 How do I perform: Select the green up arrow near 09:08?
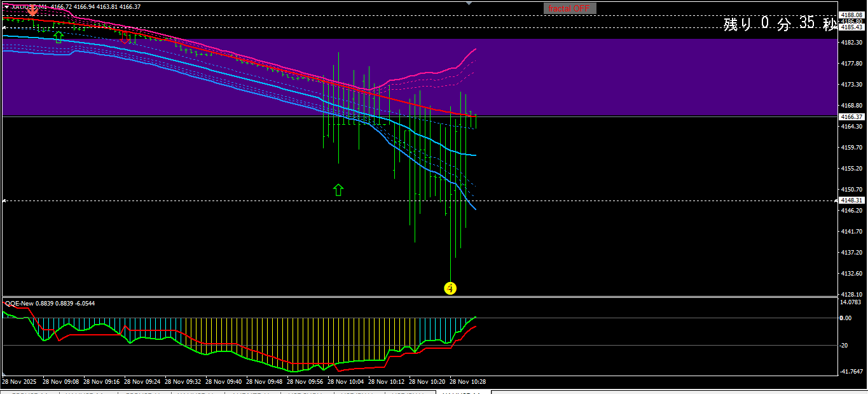click(59, 37)
